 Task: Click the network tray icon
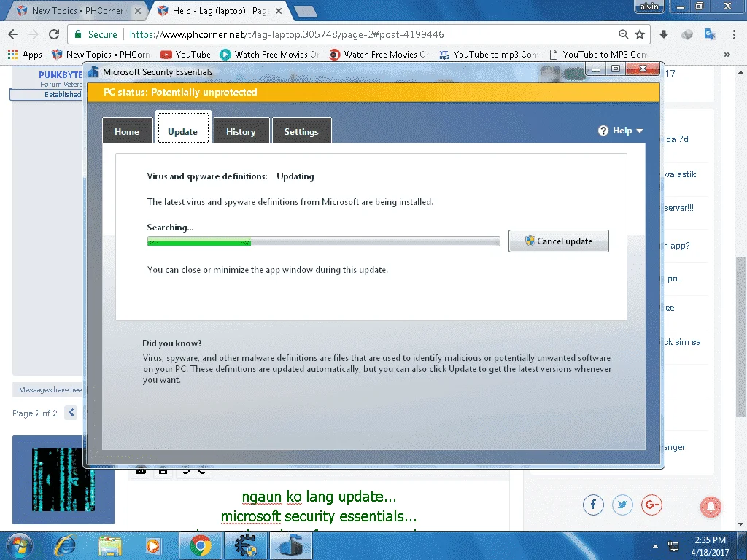[x=673, y=546]
